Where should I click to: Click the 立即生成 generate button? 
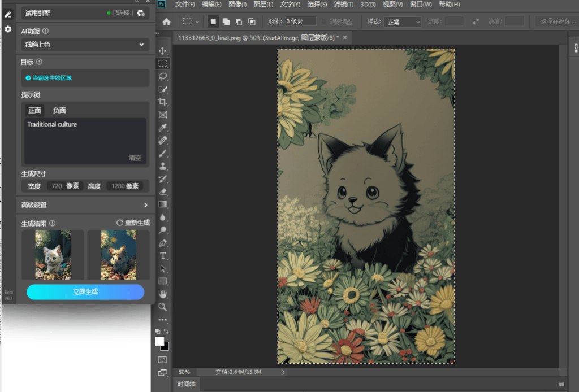click(x=85, y=291)
